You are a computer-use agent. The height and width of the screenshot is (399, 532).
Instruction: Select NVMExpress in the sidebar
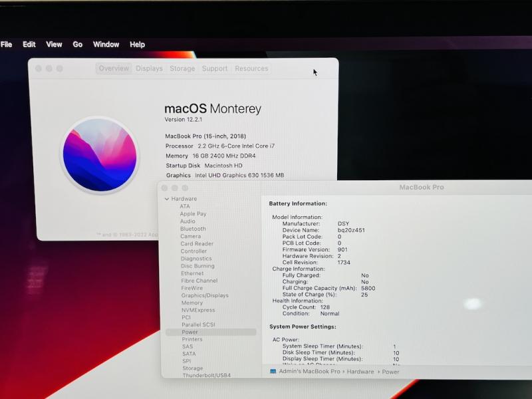coord(198,310)
